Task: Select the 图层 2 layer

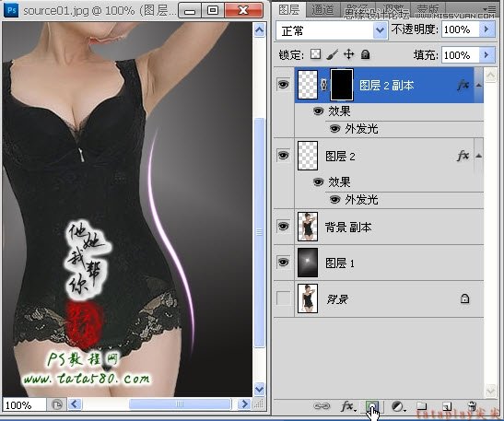Action: (389, 157)
